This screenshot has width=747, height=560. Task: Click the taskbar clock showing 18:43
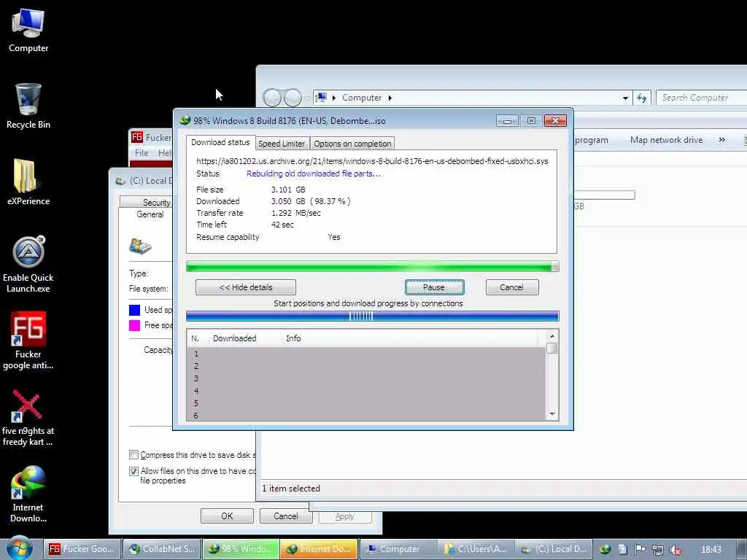711,550
